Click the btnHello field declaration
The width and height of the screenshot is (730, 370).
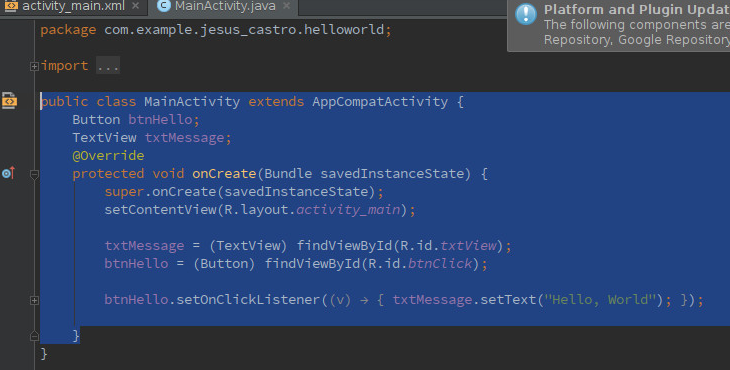[x=136, y=120]
